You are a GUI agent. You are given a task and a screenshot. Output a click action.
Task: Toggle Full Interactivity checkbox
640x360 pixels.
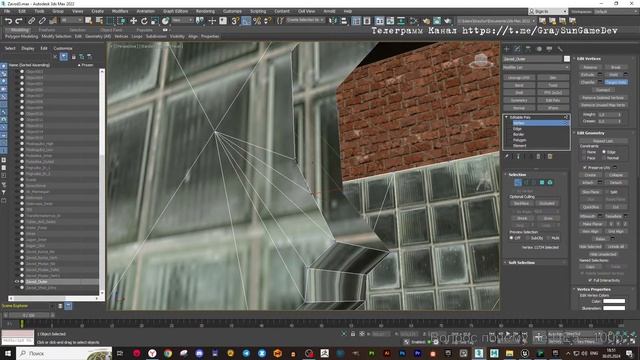coord(590,280)
